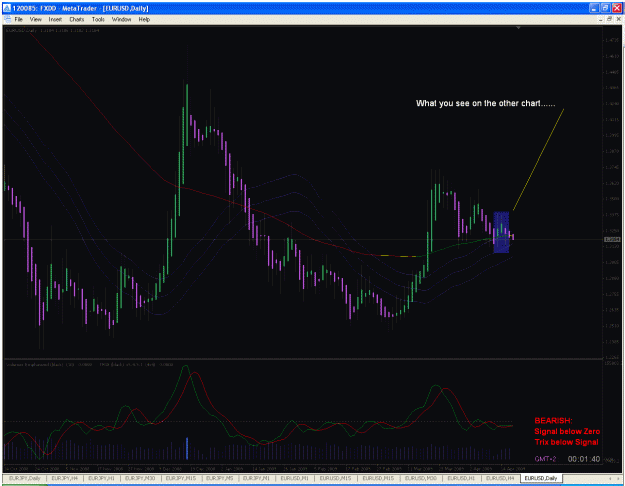Click the chart document icon beside File
This screenshot has width=625, height=486.
click(7, 19)
